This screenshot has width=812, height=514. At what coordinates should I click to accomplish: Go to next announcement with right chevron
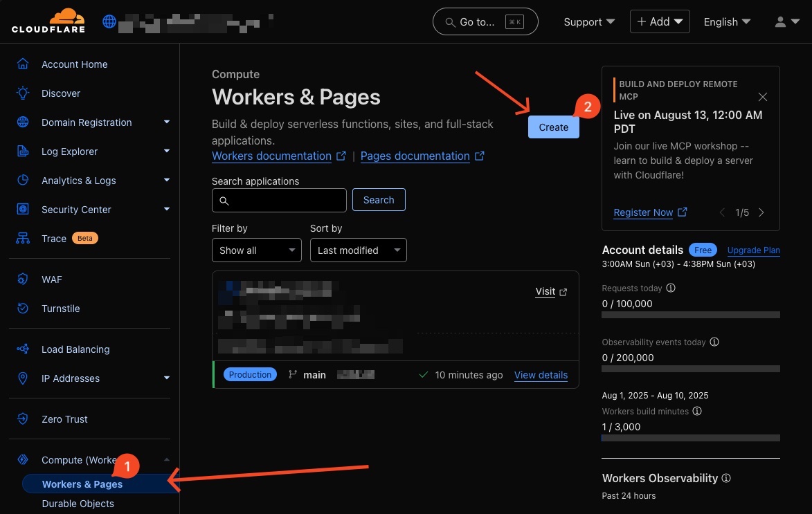[761, 212]
